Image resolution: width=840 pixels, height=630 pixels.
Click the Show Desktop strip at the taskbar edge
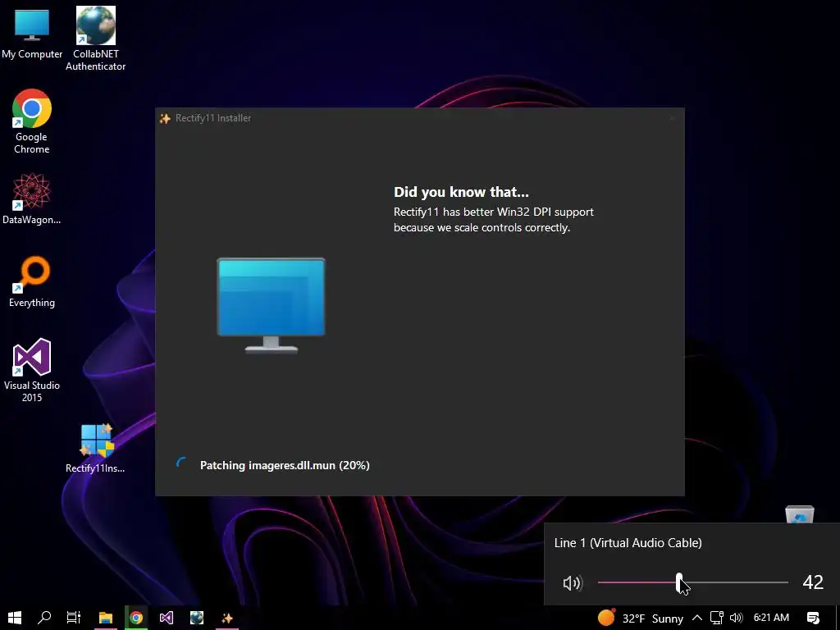pyautogui.click(x=838, y=618)
